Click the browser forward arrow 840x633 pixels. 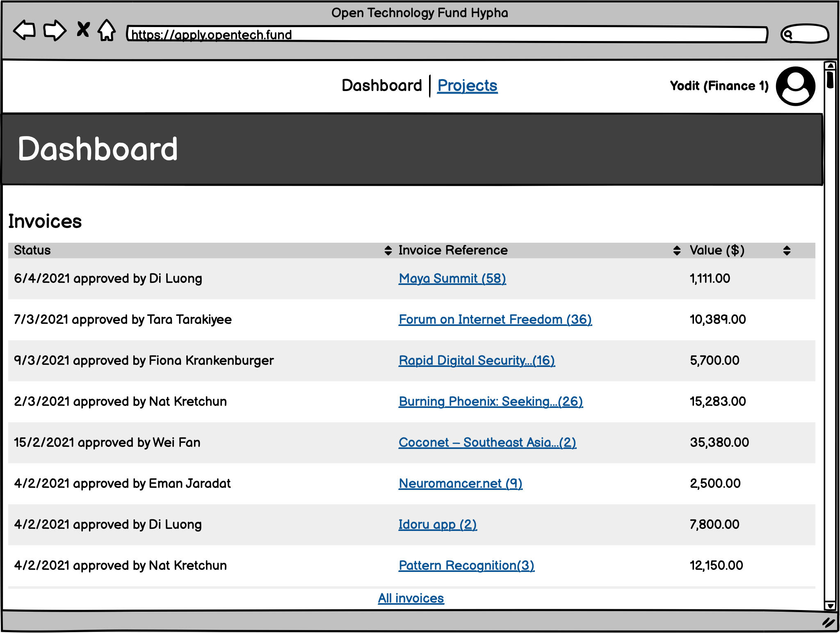pos(55,30)
